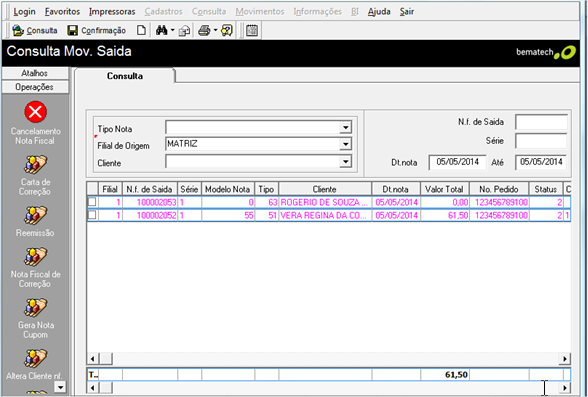Click the Série input field
Screen dimensions: 588x397
[541, 141]
